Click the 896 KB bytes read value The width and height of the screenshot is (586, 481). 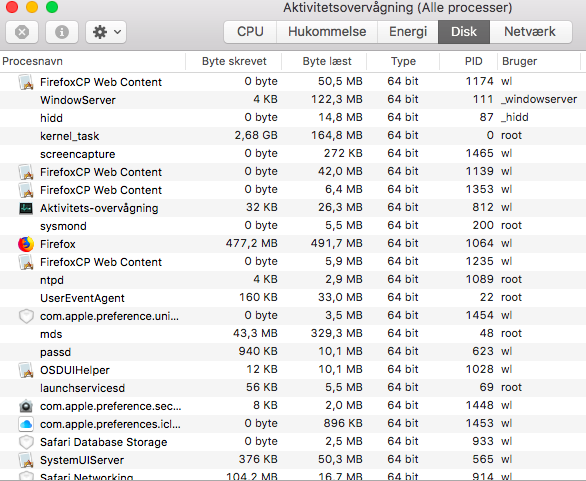[x=343, y=423]
